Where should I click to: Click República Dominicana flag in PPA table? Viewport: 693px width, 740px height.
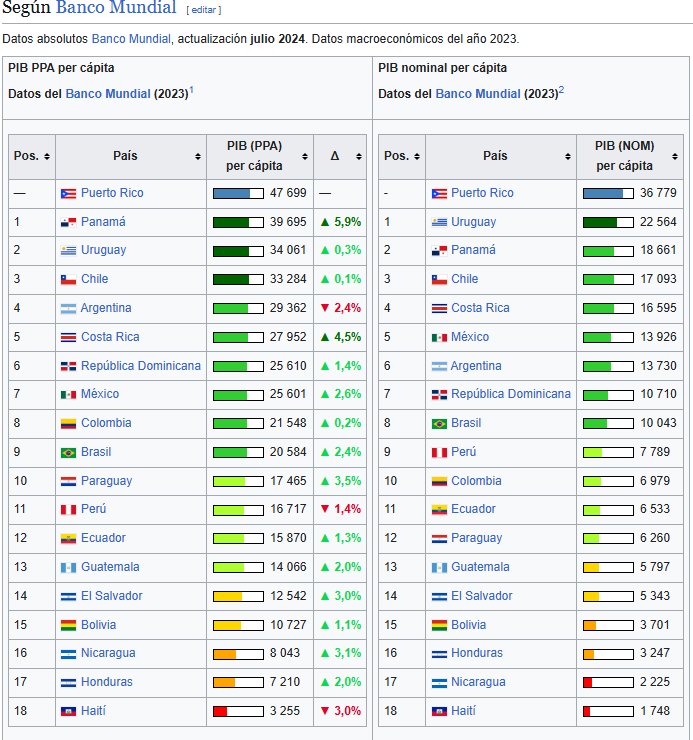[x=68, y=366]
